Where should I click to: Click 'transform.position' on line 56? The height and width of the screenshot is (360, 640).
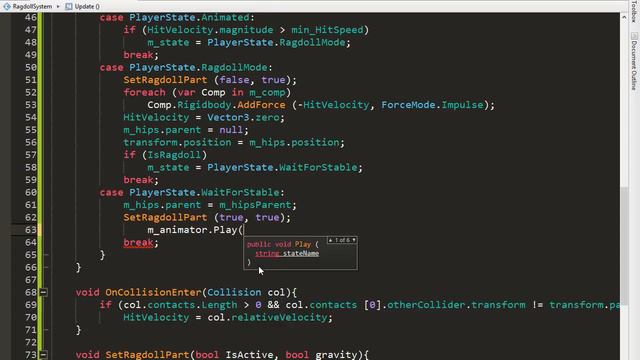point(177,142)
